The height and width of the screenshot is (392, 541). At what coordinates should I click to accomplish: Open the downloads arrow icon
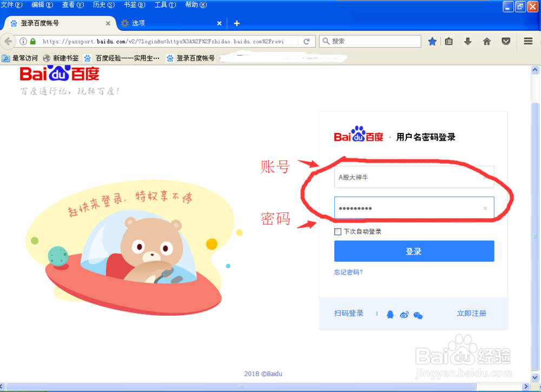coord(468,42)
